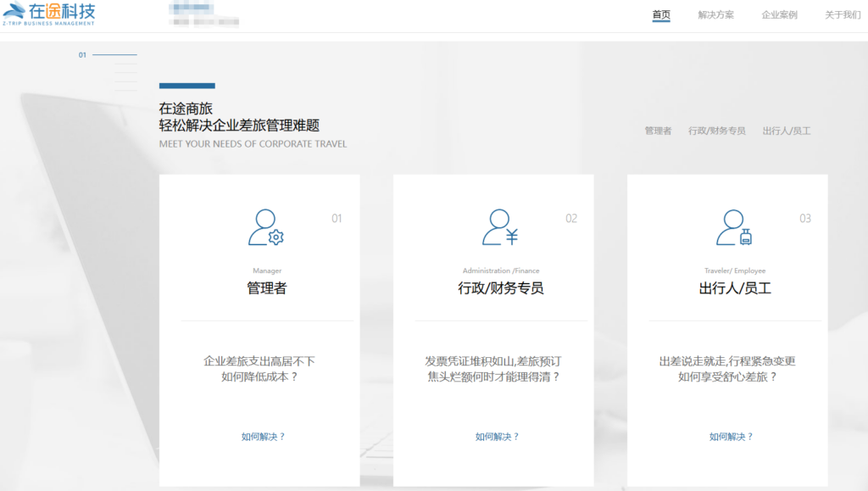Click 如何解决？ link in the 行政/财务专员 card
868x491 pixels.
click(x=498, y=437)
